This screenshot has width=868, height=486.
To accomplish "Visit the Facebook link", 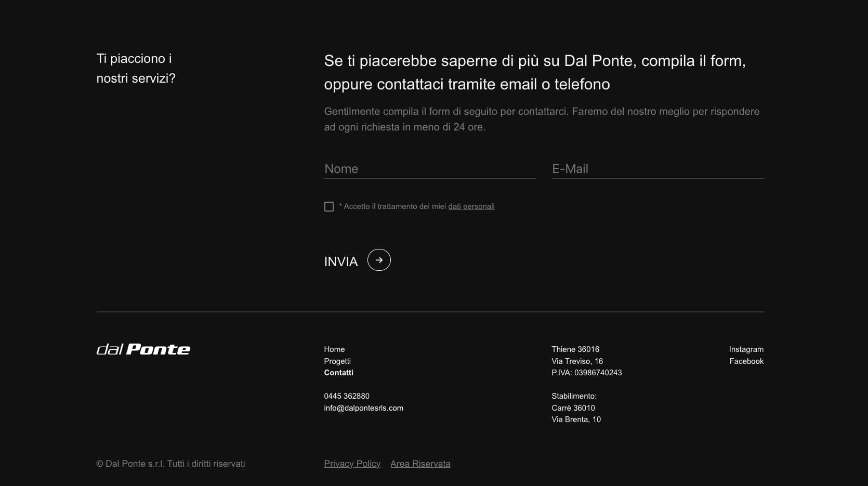I will tap(746, 361).
